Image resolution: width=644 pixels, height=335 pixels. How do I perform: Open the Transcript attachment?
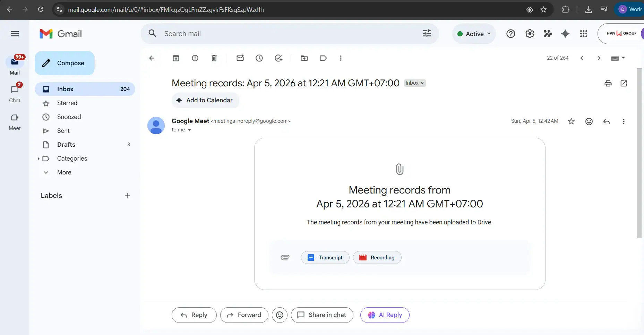tap(325, 258)
